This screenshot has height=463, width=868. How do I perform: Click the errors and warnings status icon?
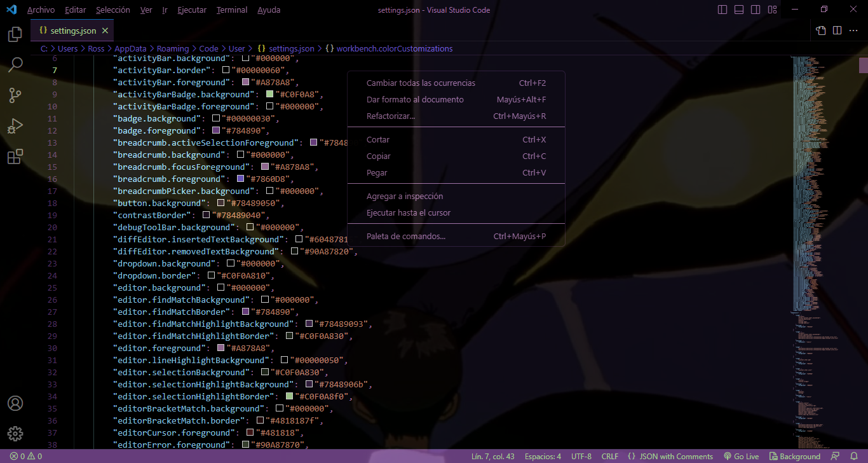click(x=21, y=456)
